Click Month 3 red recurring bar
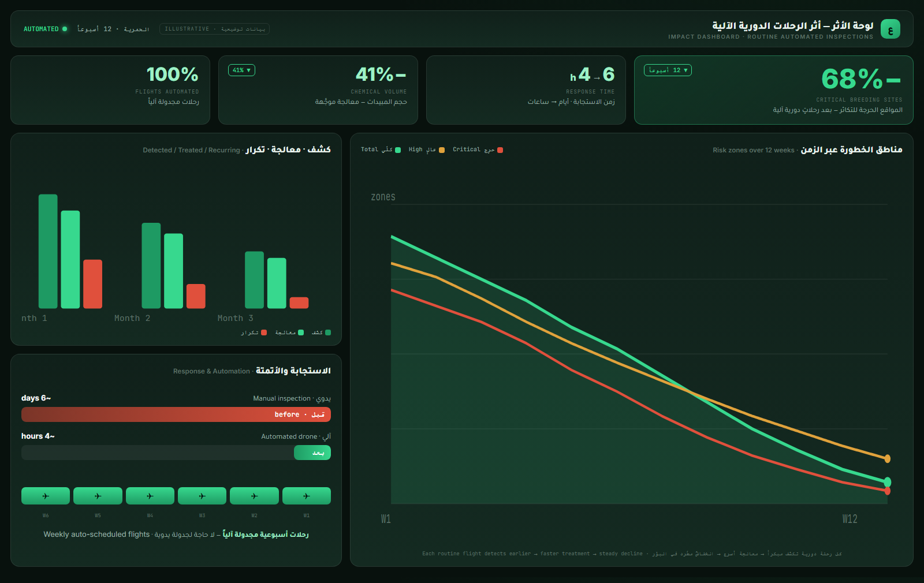 click(x=299, y=302)
